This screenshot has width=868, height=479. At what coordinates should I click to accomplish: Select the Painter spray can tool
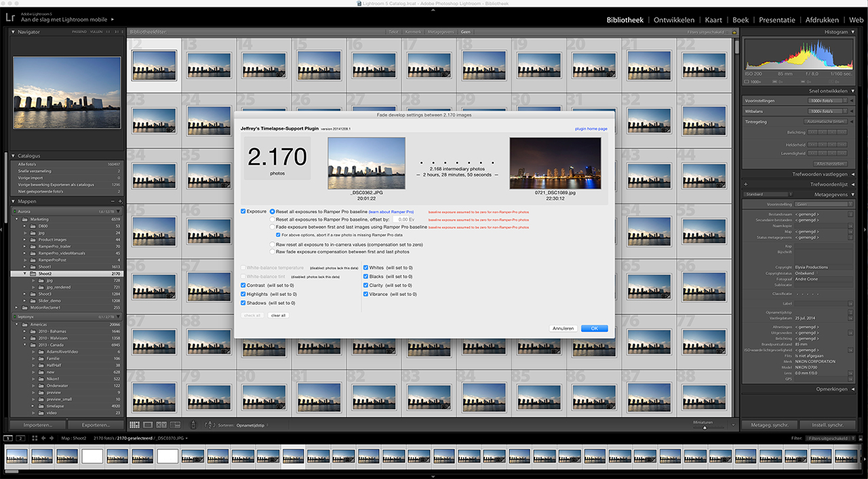click(x=193, y=425)
